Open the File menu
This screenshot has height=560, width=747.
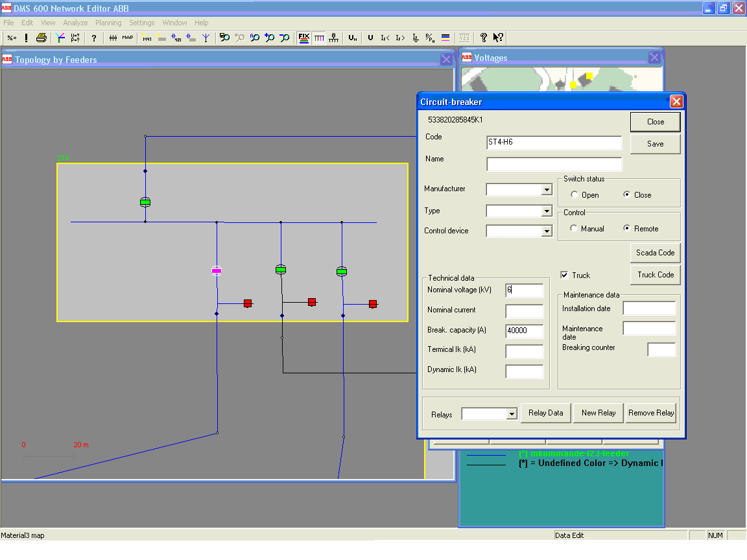click(x=8, y=23)
